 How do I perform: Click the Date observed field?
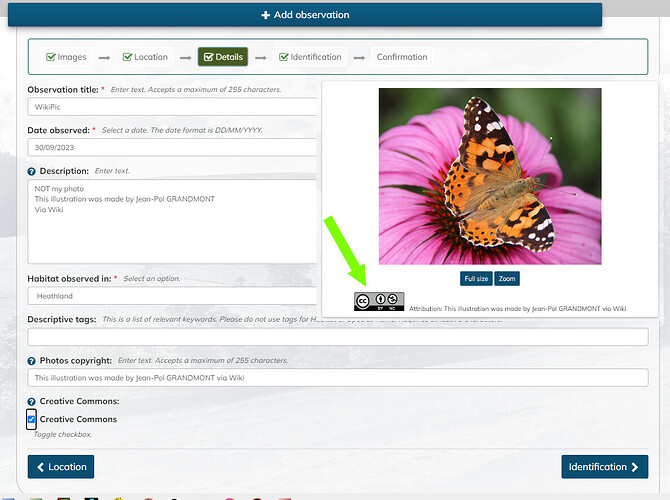coord(172,147)
